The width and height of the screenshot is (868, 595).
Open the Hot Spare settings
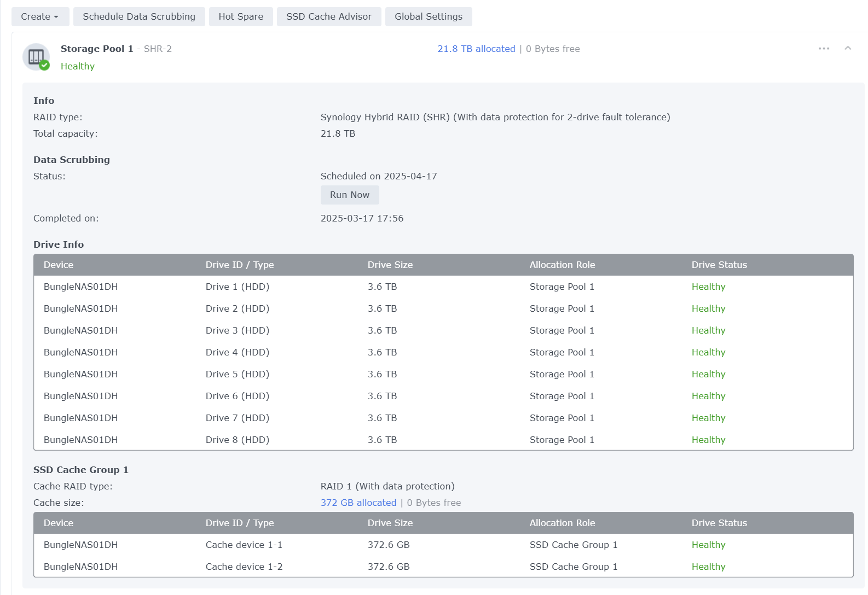(x=241, y=16)
